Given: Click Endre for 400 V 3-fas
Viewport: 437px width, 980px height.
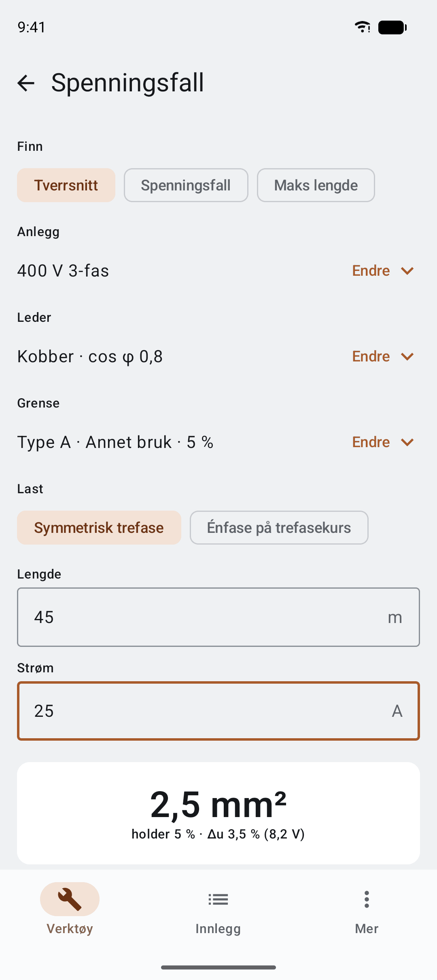Looking at the screenshot, I should (x=371, y=270).
